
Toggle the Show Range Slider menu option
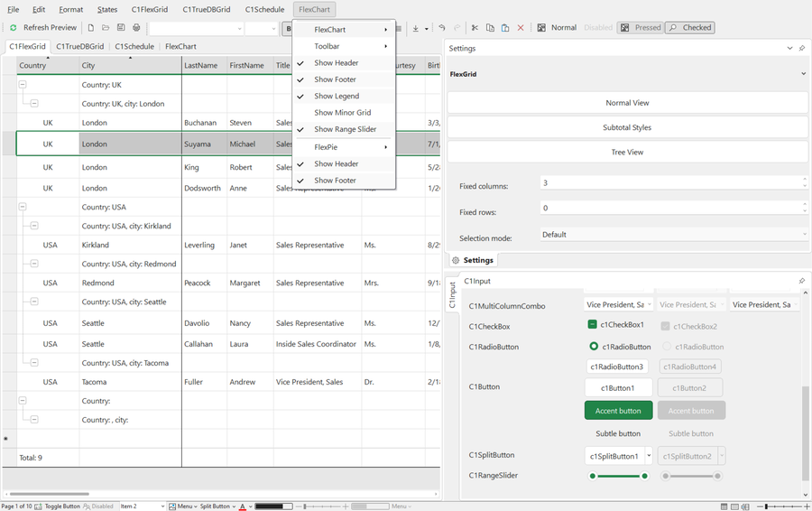(344, 129)
